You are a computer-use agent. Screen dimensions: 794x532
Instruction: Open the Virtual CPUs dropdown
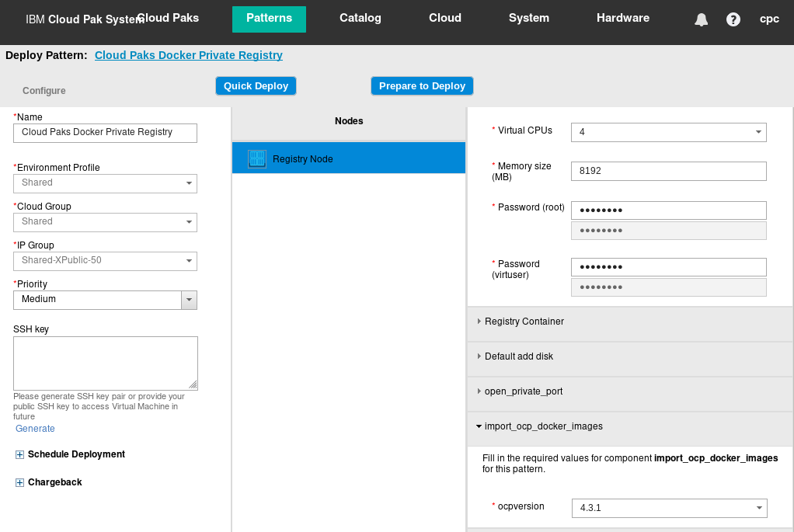point(668,132)
